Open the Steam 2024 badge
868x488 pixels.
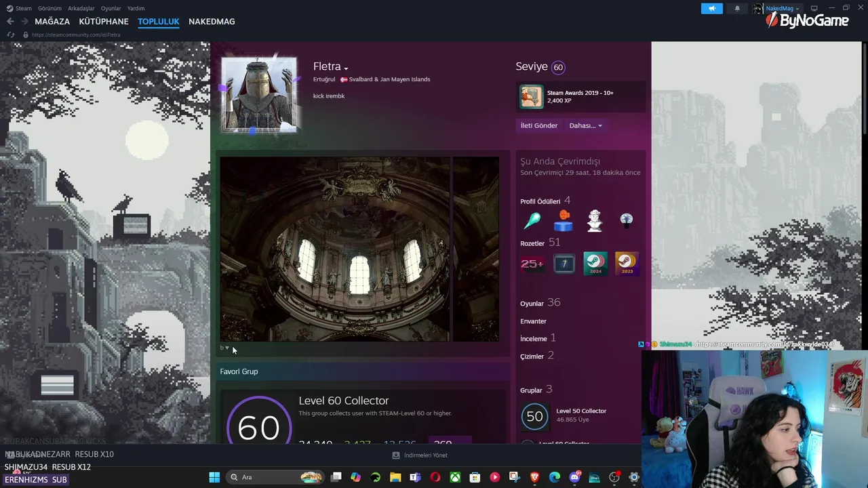click(x=595, y=263)
